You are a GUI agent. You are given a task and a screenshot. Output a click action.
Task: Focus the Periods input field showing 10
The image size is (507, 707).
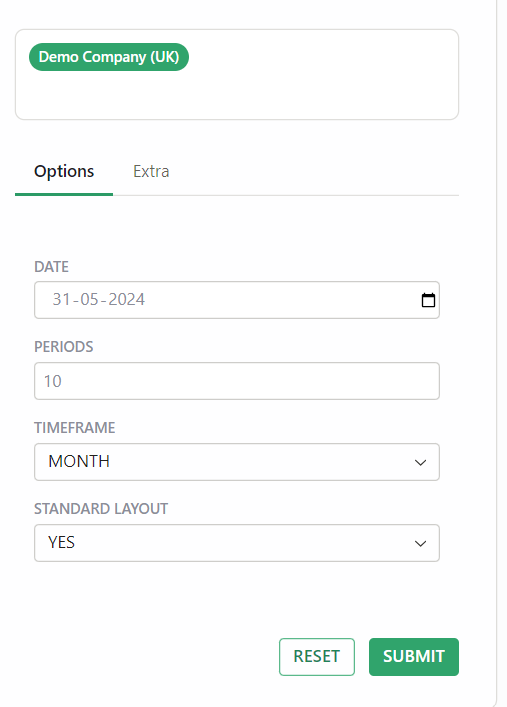(237, 381)
